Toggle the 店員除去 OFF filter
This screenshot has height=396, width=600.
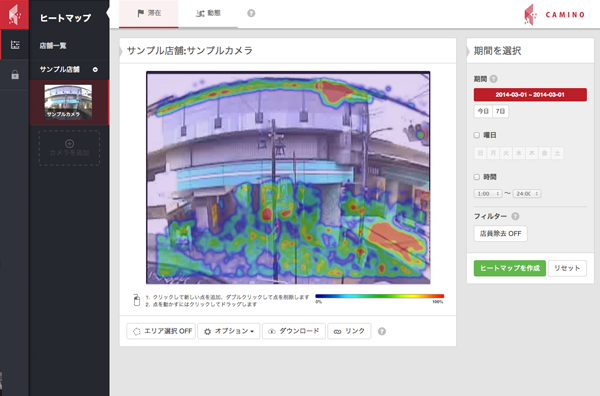[x=501, y=233]
